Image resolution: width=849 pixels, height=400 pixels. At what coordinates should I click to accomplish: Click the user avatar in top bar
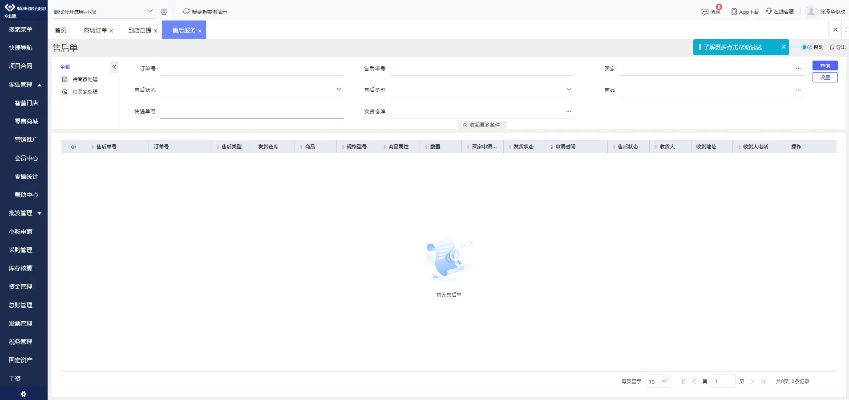(811, 12)
